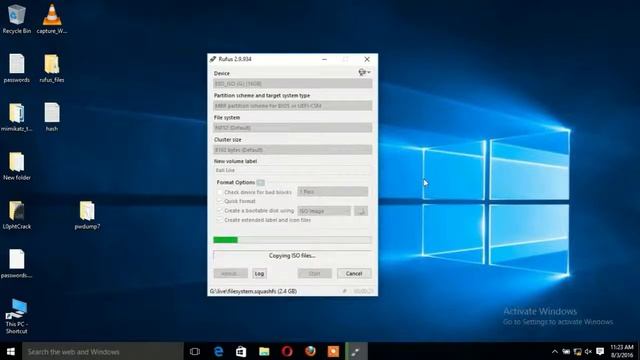Screen dimensions: 640x360
Task: Select the mimikatz_t... archive on the desktop
Action: click(16, 117)
